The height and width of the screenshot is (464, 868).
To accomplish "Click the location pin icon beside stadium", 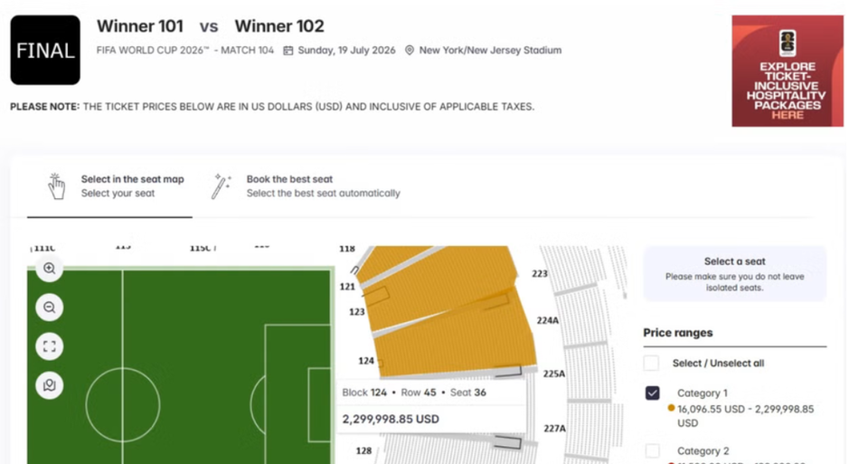I will coord(410,51).
